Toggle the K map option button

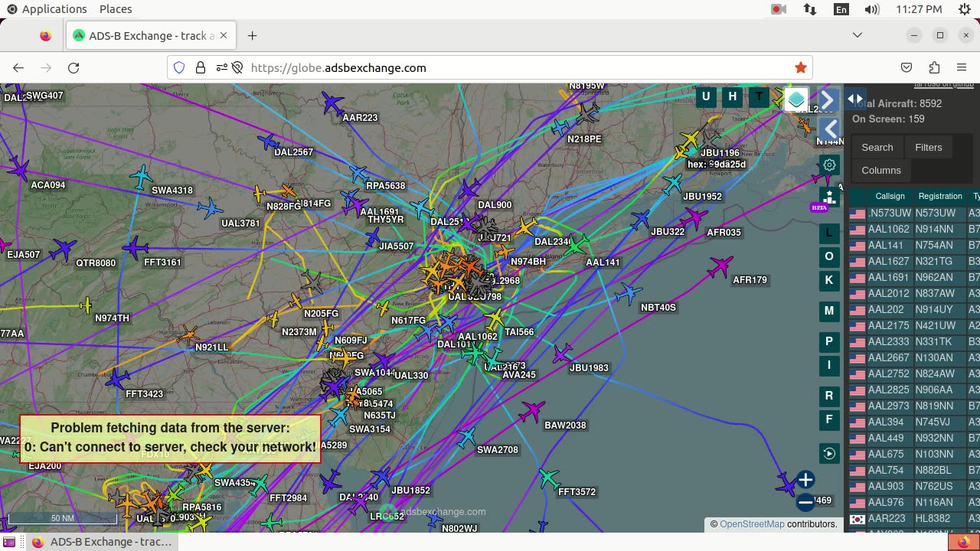point(829,280)
